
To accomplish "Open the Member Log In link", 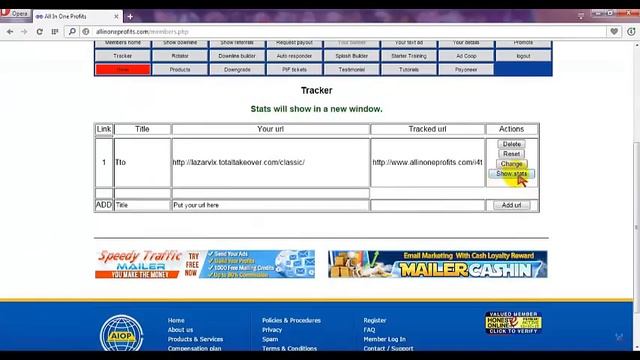I will click(x=384, y=339).
